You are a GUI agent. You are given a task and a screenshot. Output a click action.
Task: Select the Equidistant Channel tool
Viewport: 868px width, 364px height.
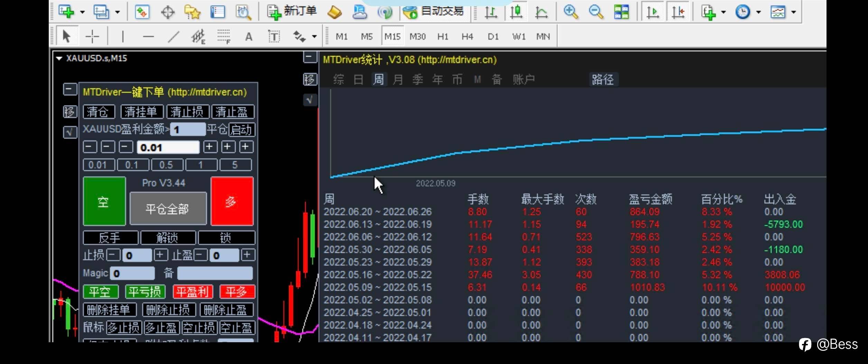pyautogui.click(x=198, y=36)
